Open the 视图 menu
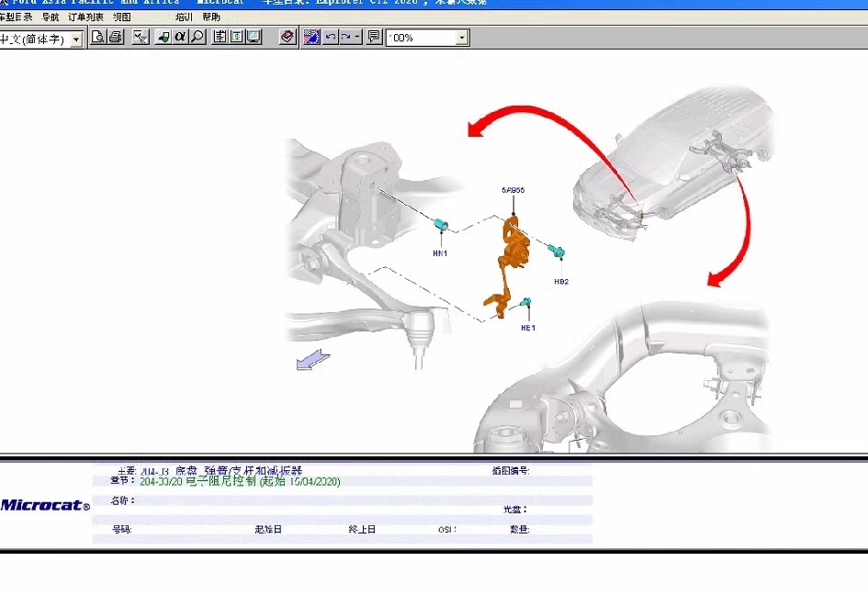Viewport: 868px width, 595px height. click(122, 17)
